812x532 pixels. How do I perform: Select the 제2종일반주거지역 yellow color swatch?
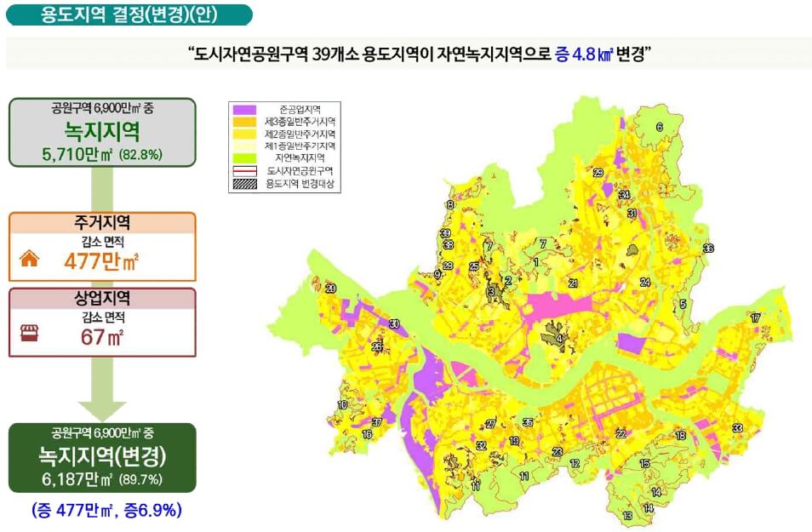coord(244,134)
